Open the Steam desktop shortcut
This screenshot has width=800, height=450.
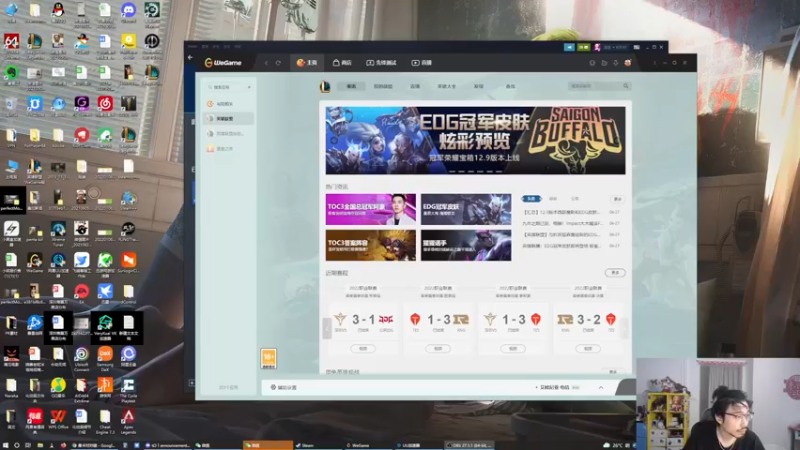128,199
